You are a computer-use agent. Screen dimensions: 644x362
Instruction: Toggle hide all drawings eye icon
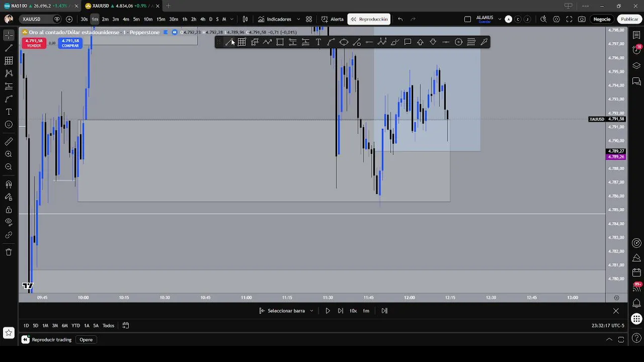click(9, 222)
